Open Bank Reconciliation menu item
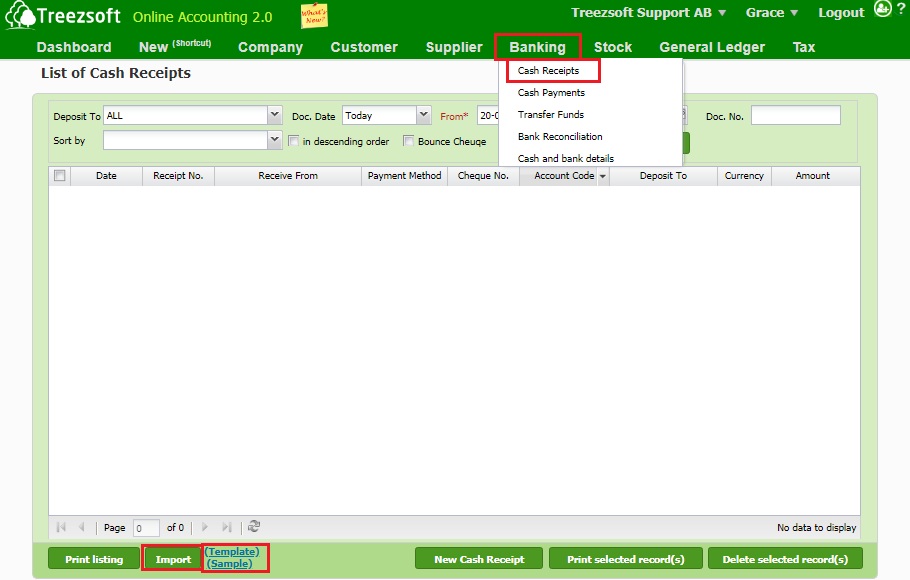 pyautogui.click(x=560, y=137)
